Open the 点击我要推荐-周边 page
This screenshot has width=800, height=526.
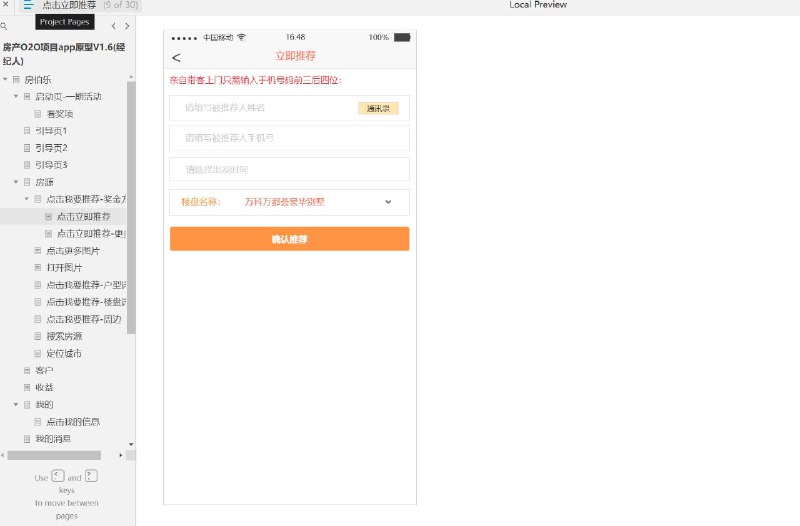(x=84, y=319)
